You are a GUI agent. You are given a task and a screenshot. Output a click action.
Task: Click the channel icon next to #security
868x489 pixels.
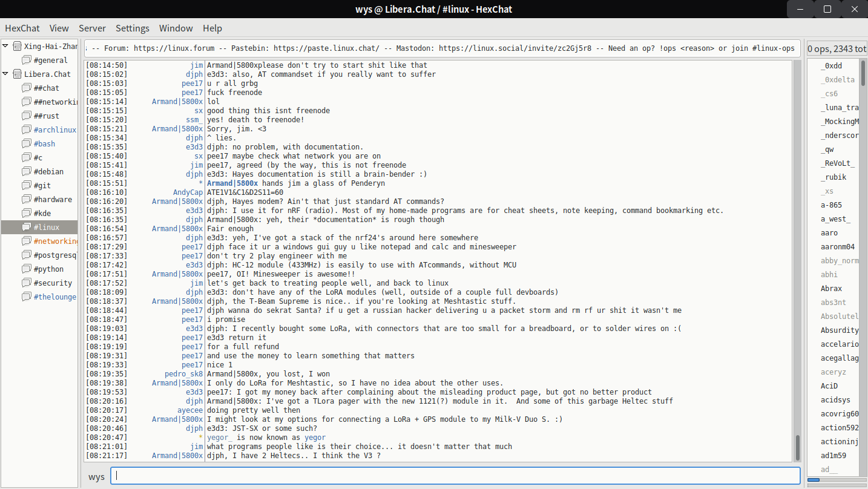point(26,283)
